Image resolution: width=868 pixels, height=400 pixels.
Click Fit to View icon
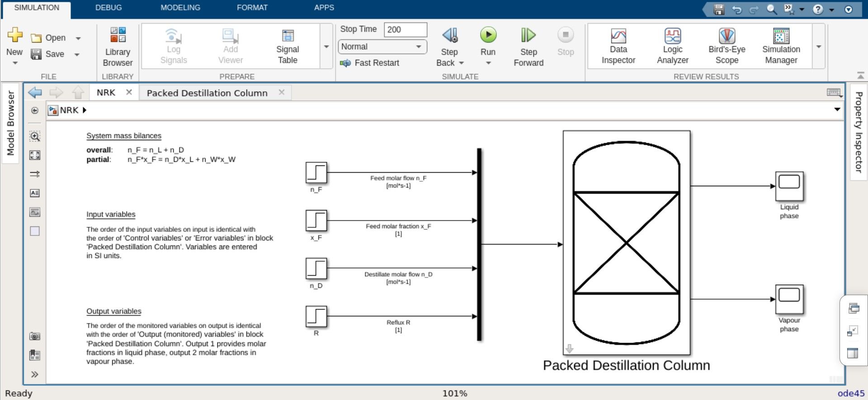click(x=35, y=155)
